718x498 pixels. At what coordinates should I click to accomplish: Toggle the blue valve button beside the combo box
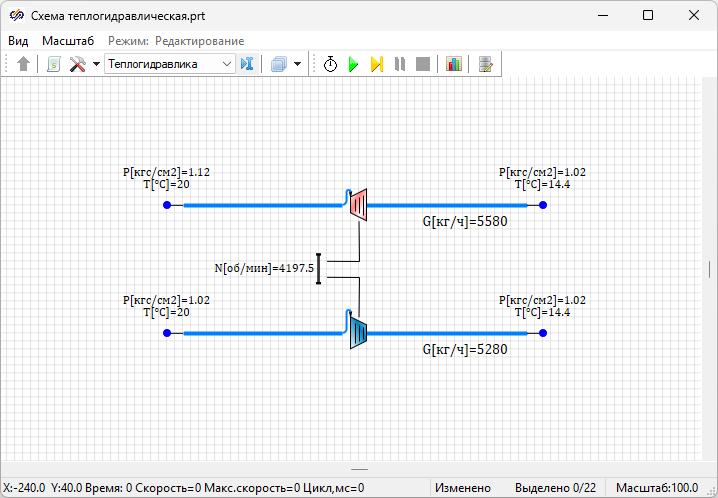point(248,64)
